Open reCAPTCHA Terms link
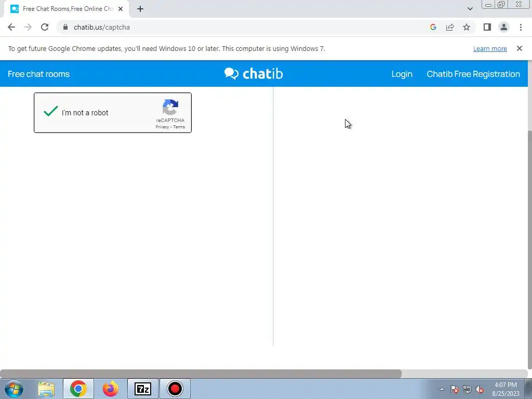Viewport: 532px width, 399px height. 179,127
